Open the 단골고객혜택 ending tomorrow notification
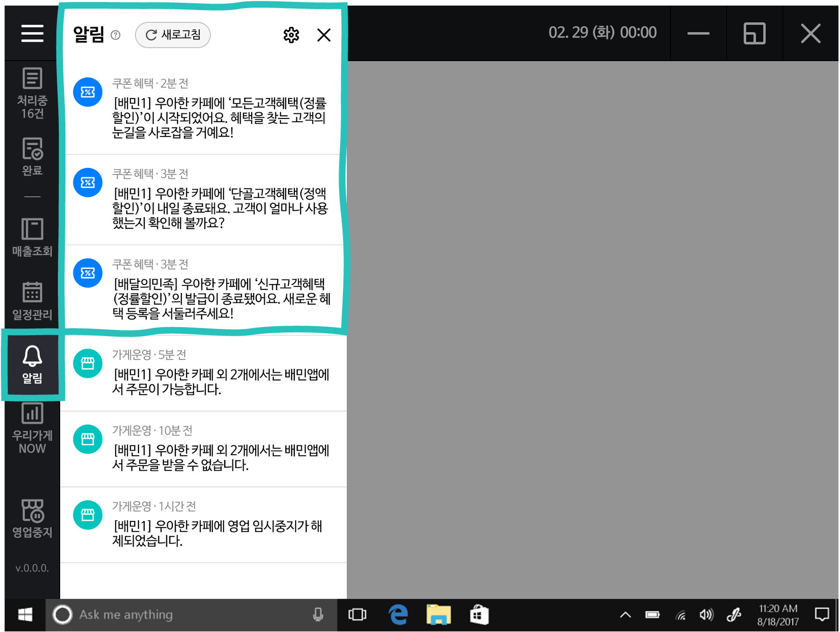The width and height of the screenshot is (840, 632). point(203,200)
